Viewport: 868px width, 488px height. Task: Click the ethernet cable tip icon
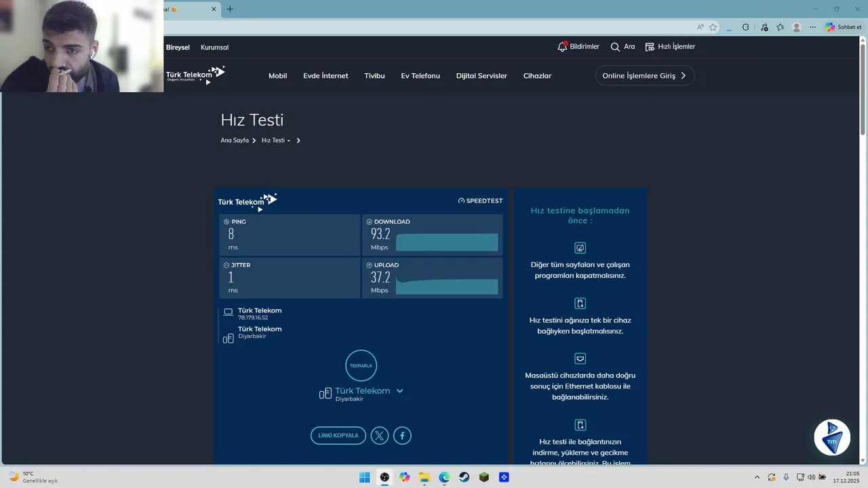580,359
